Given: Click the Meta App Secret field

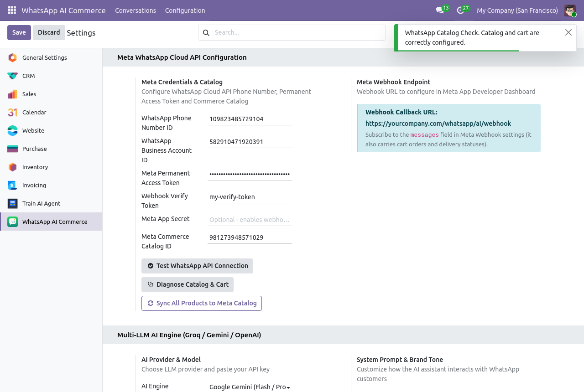Looking at the screenshot, I should point(250,220).
